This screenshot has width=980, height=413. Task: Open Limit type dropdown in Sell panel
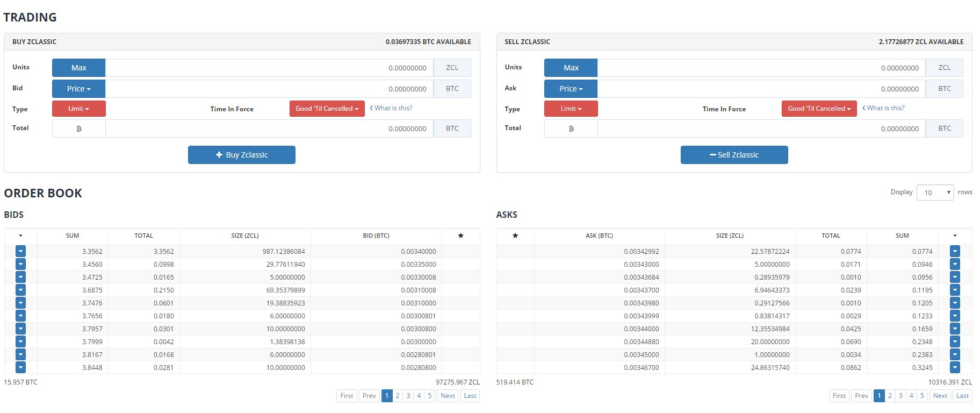[571, 109]
